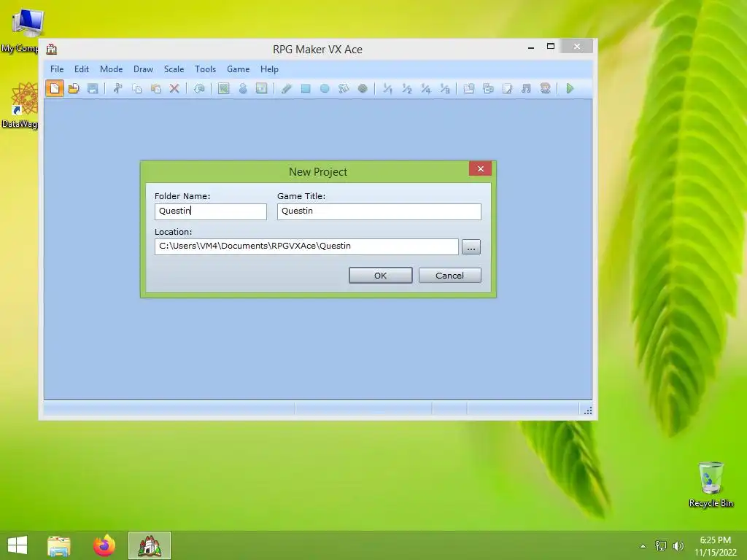The width and height of the screenshot is (747, 560).
Task: Click OK in New Project dialog
Action: [x=380, y=275]
